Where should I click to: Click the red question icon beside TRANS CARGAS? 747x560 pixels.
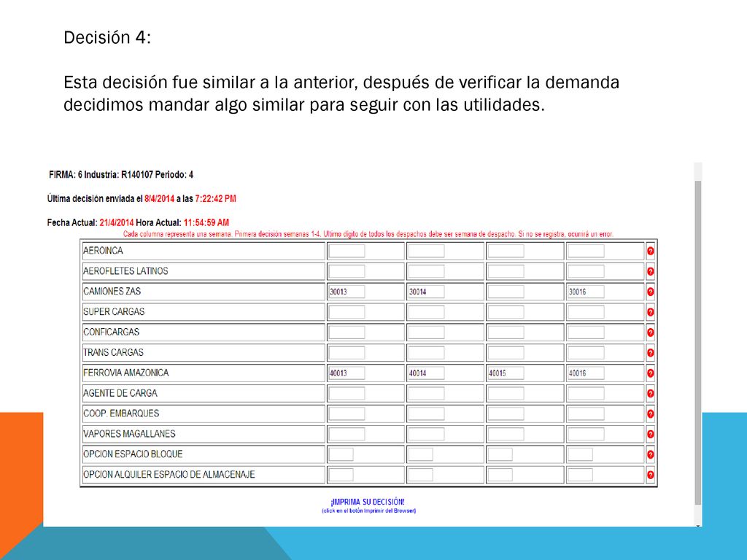(650, 353)
